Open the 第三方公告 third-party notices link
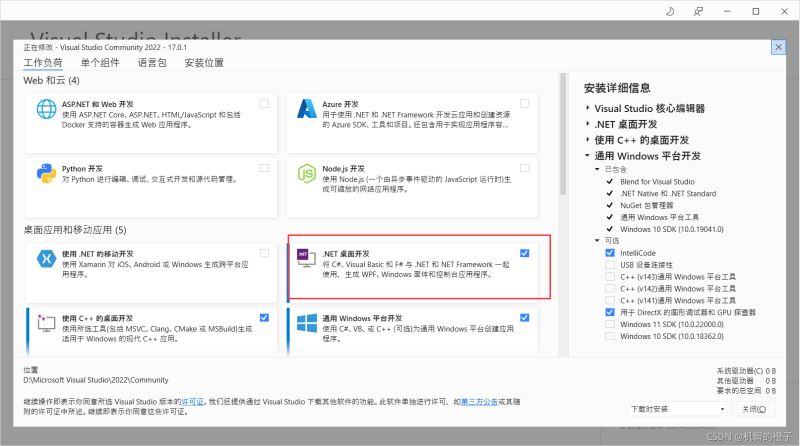 click(479, 402)
